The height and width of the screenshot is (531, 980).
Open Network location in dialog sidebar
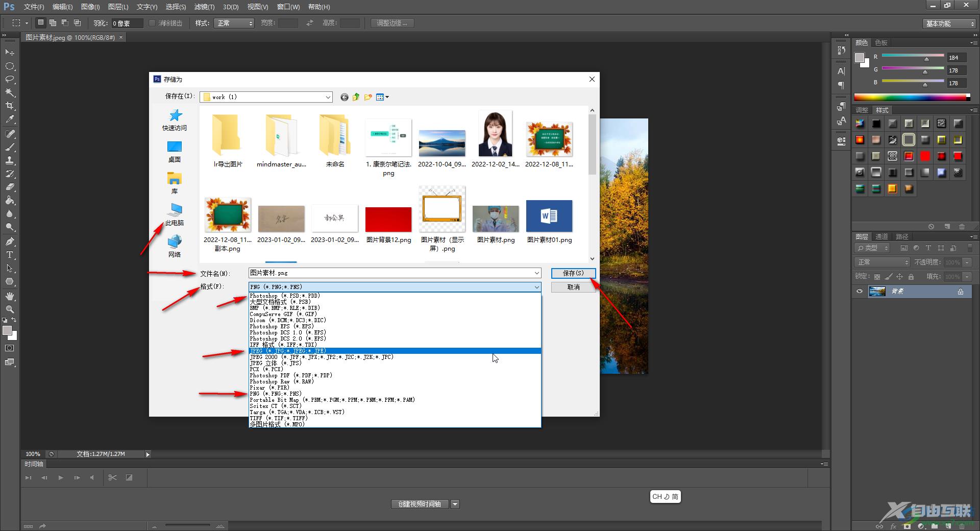tap(175, 246)
